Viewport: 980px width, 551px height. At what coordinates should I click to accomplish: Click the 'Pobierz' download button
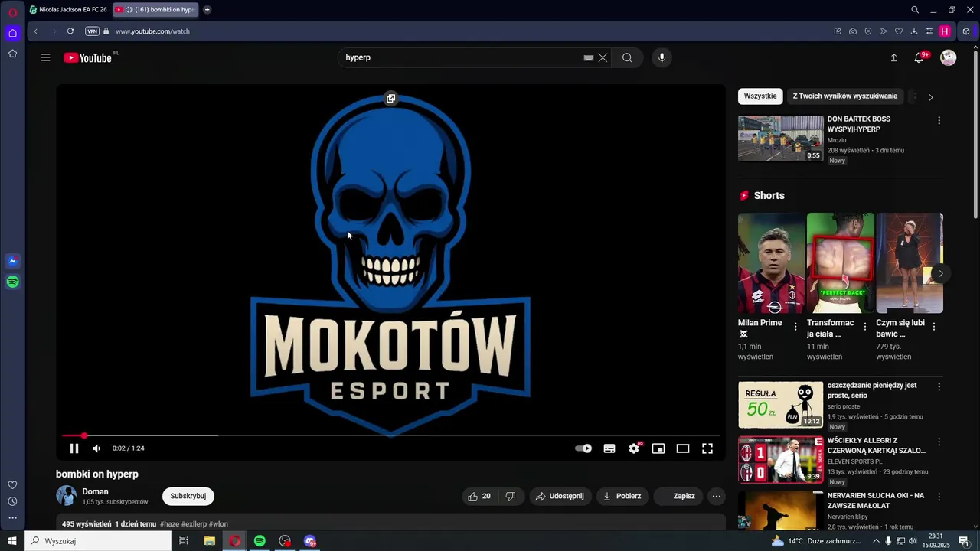click(x=623, y=496)
